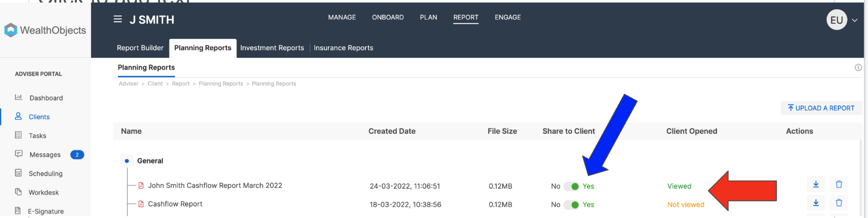The height and width of the screenshot is (218, 868).
Task: Open the ONBOARD menu
Action: [x=388, y=17]
